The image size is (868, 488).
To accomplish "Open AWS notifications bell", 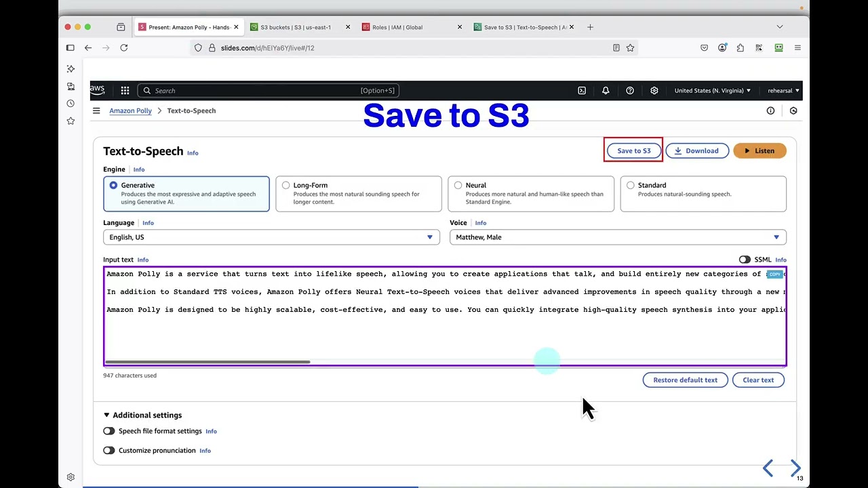I will [x=606, y=90].
